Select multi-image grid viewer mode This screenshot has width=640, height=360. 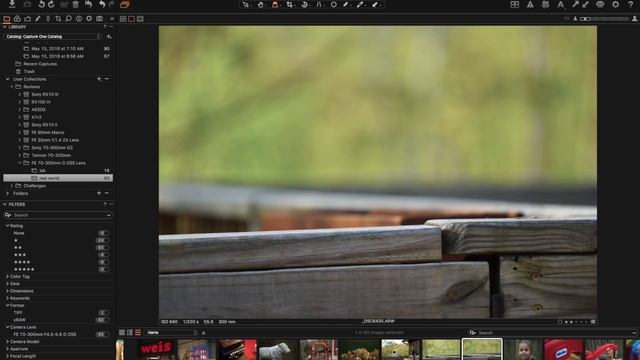tap(123, 19)
